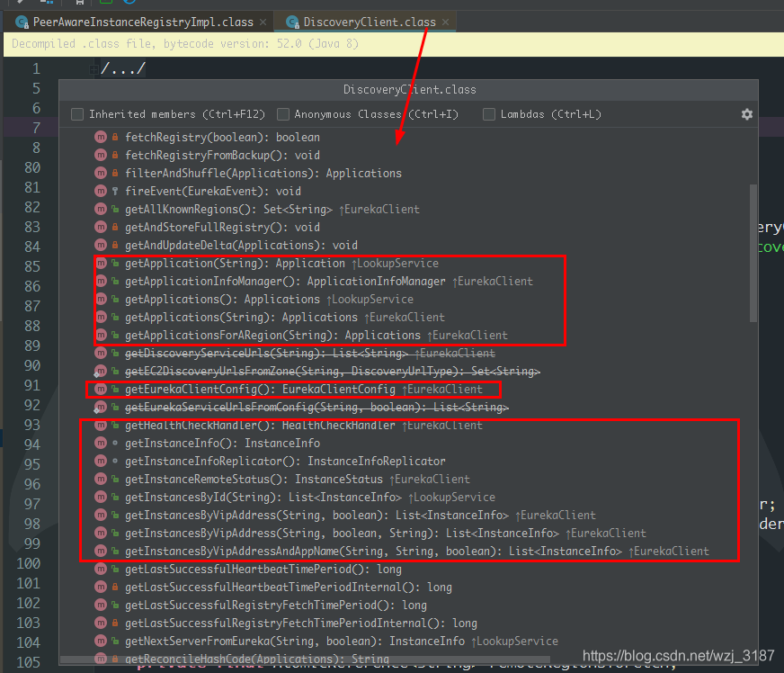Screen dimensions: 784x673
Task: Select fireEvent(EurekaEvent): void
Action: click(x=213, y=191)
